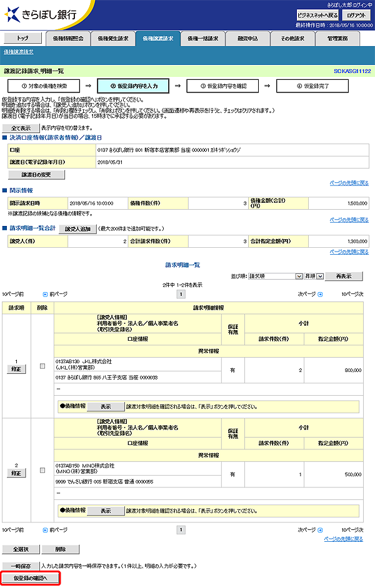Viewport: 375px width, 588px height.
Task: Click next-page arrow icon below request table
Action: (320, 530)
